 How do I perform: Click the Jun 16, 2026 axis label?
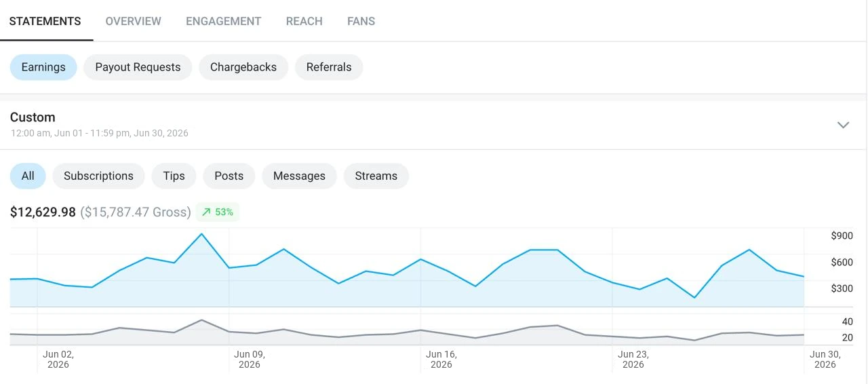tap(441, 359)
